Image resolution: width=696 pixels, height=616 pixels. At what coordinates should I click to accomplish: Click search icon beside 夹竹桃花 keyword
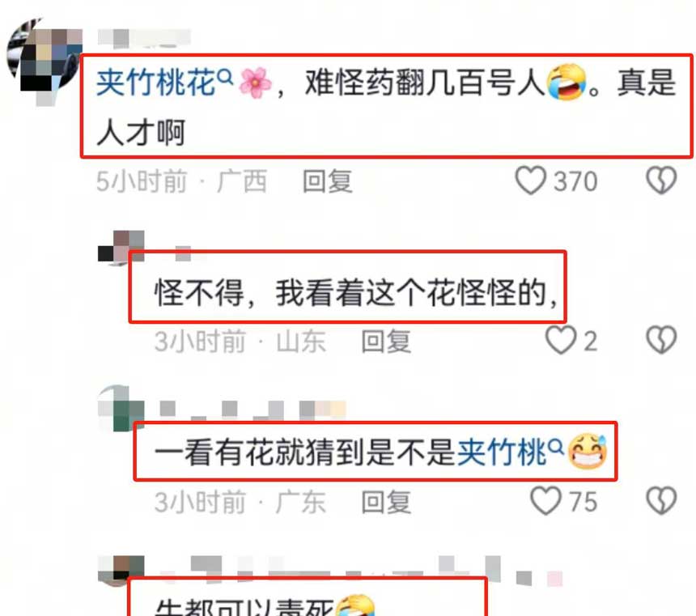coord(226,77)
